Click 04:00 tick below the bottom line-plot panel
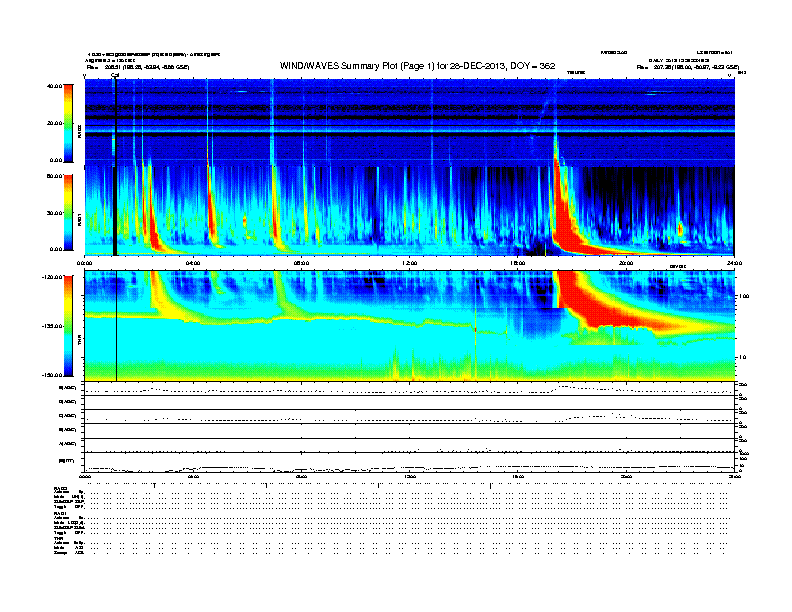The image size is (792, 612). pyautogui.click(x=193, y=476)
